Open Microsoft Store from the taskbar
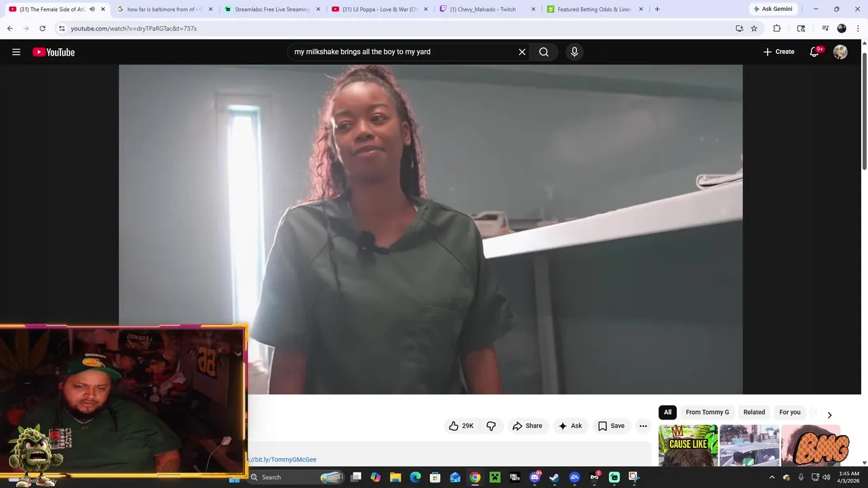Viewport: 868px width, 488px height. [x=435, y=477]
